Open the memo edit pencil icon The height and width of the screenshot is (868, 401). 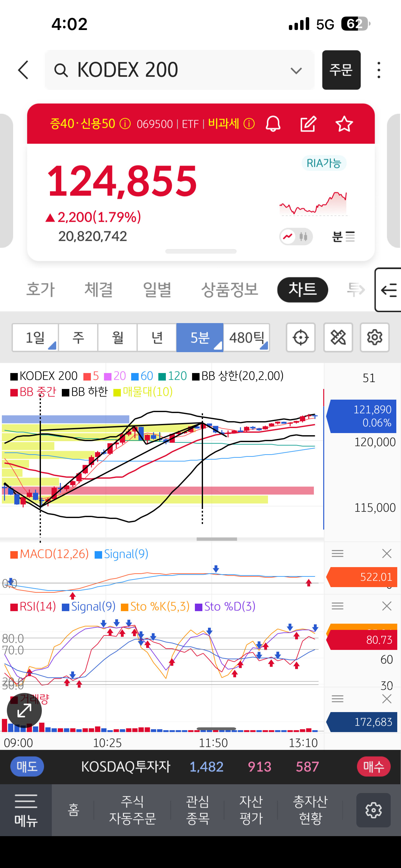309,124
